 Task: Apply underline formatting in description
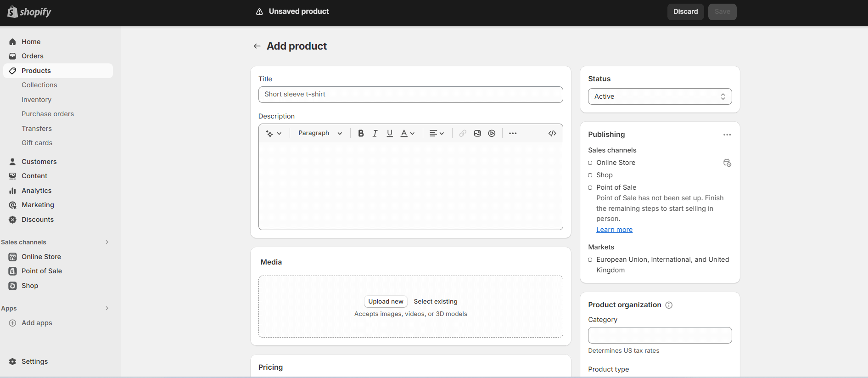click(390, 133)
